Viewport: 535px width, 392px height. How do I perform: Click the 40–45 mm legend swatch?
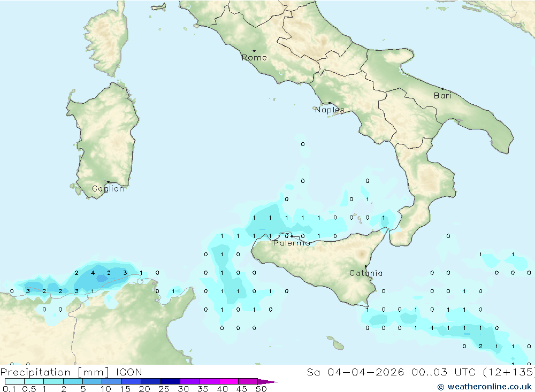click(x=228, y=381)
